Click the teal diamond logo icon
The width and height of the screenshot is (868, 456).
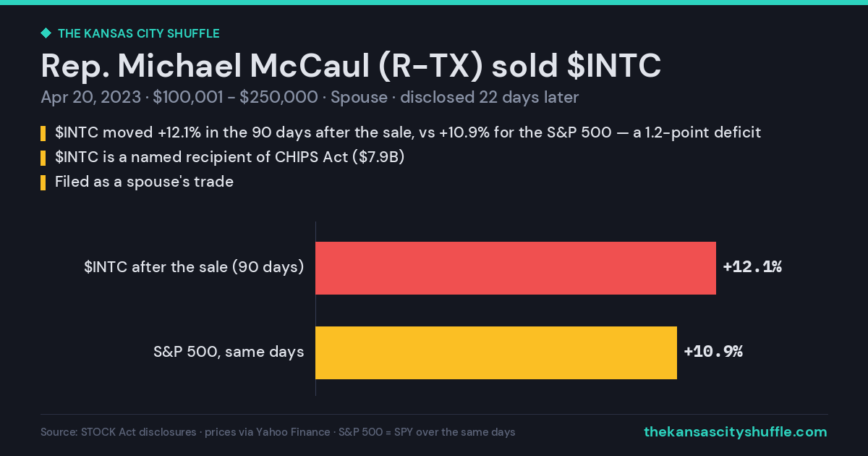point(46,33)
